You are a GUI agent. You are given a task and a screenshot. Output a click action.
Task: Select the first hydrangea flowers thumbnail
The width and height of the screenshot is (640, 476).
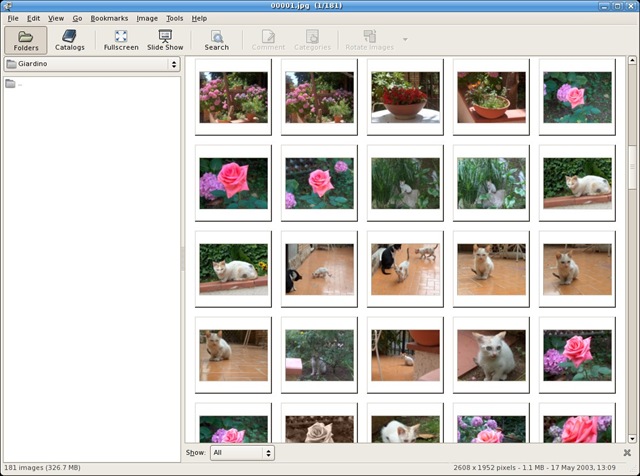(x=233, y=97)
